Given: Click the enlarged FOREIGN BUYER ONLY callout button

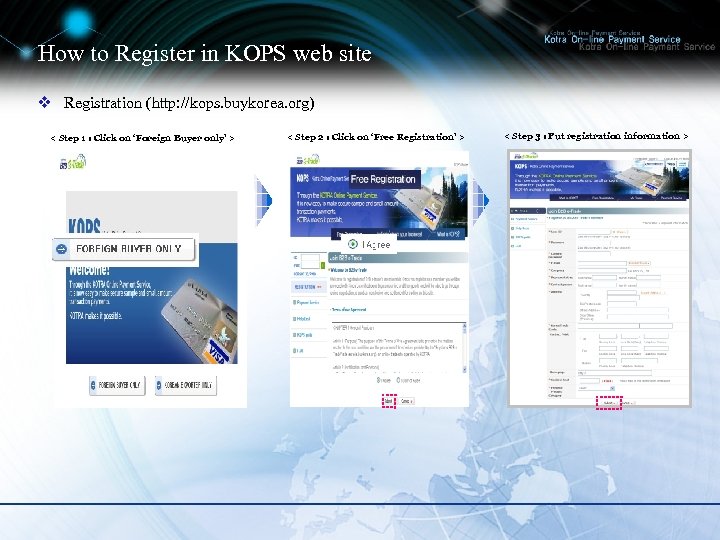Looking at the screenshot, I should coord(124,249).
